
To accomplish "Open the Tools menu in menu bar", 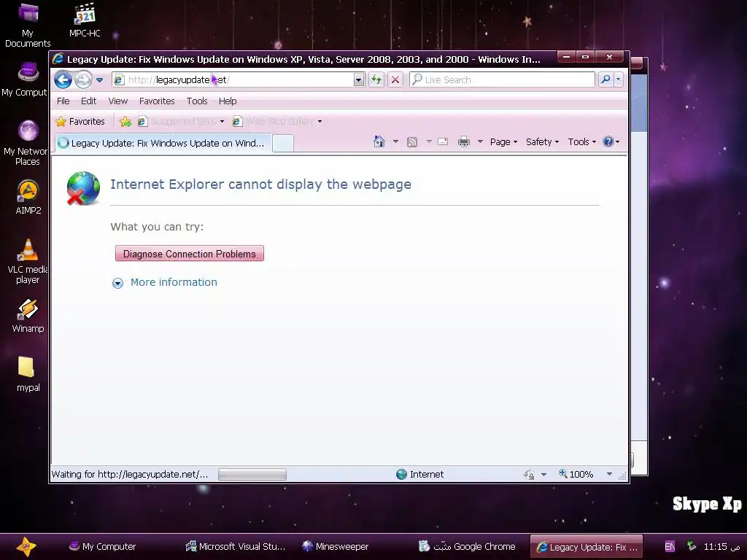I will (x=197, y=101).
